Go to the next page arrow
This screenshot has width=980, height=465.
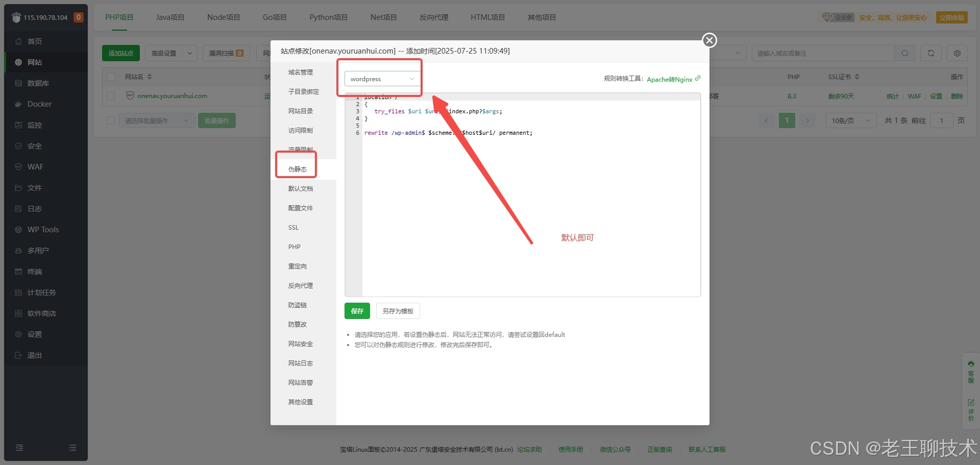pyautogui.click(x=807, y=120)
